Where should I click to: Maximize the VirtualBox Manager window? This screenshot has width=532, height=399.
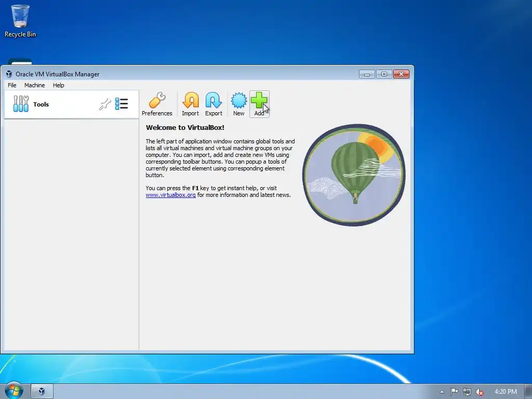384,74
